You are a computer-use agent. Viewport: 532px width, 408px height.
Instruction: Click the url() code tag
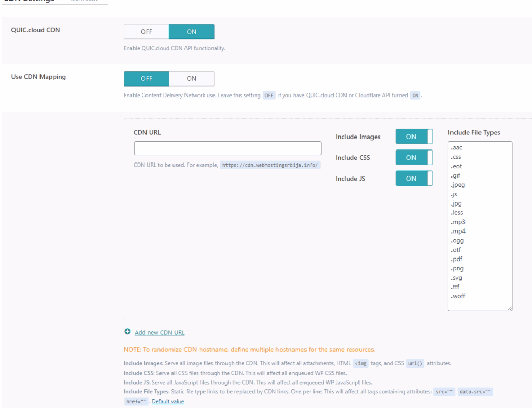point(415,363)
